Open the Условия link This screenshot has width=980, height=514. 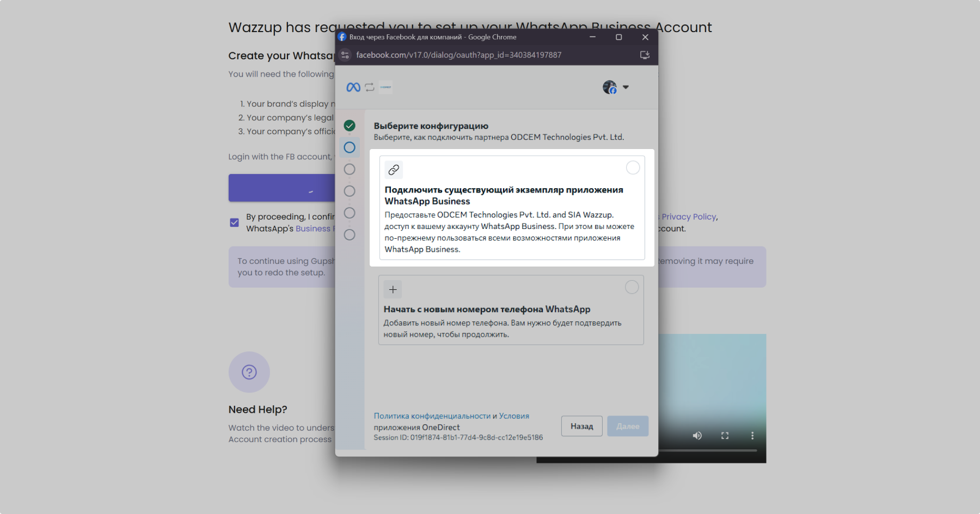coord(514,416)
